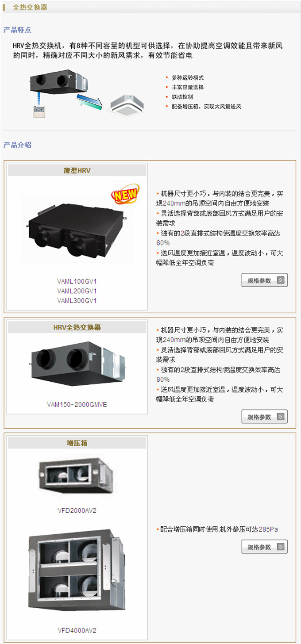Click the VAML100GV1 model label
Viewport: 301px width, 644px height.
[x=77, y=281]
